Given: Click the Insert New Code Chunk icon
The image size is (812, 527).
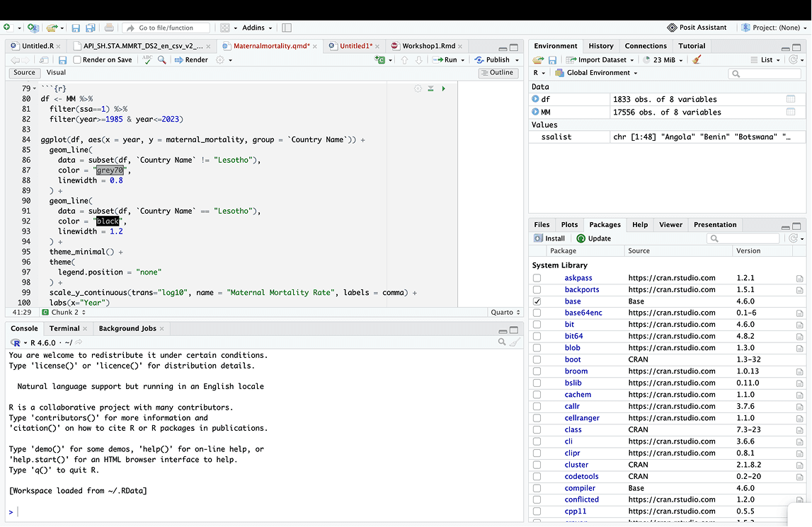Looking at the screenshot, I should tap(380, 60).
